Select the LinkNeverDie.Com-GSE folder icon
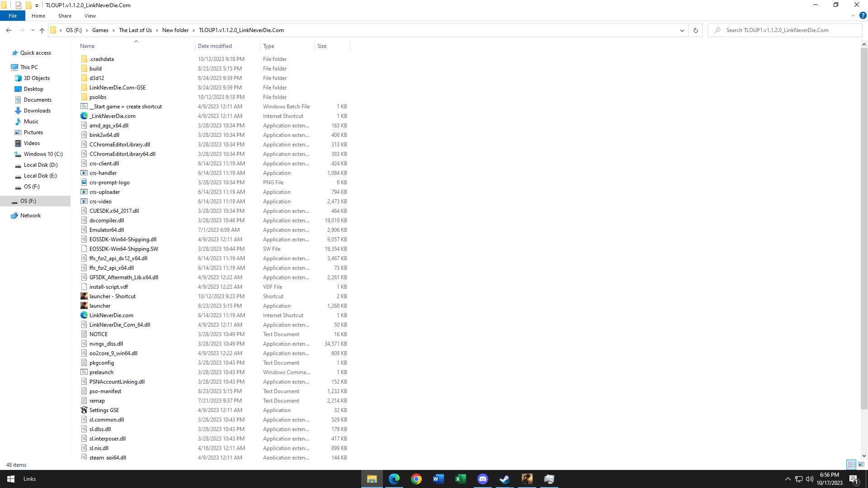 click(84, 88)
